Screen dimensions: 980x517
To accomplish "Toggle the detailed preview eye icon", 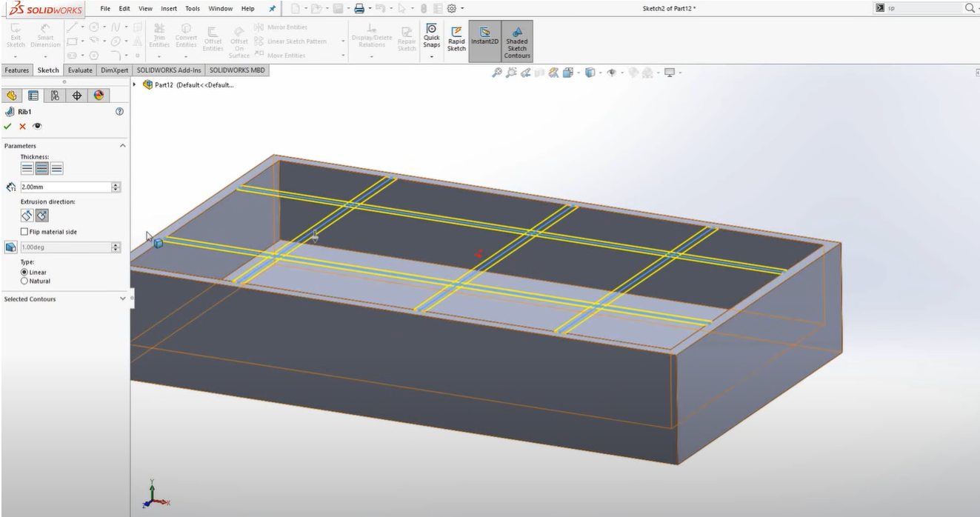I will tap(37, 126).
